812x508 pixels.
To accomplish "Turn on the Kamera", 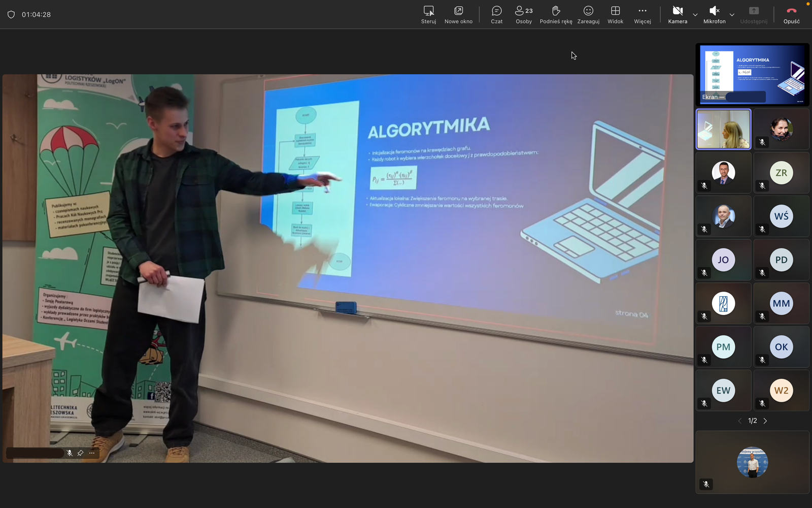I will tap(678, 14).
